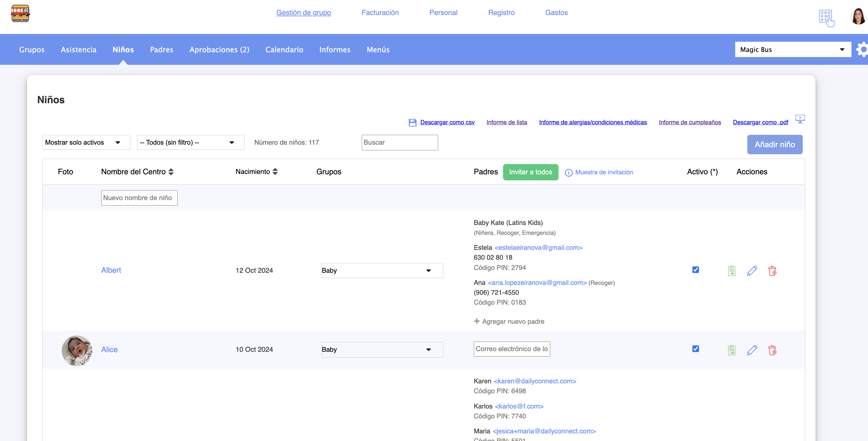The image size is (868, 441).
Task: Click the Buscar search field
Action: 399,142
